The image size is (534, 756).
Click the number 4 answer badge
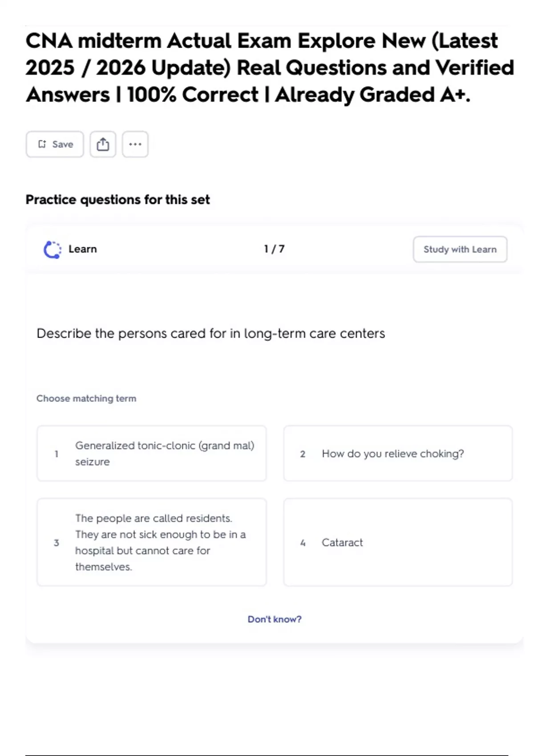coord(303,543)
